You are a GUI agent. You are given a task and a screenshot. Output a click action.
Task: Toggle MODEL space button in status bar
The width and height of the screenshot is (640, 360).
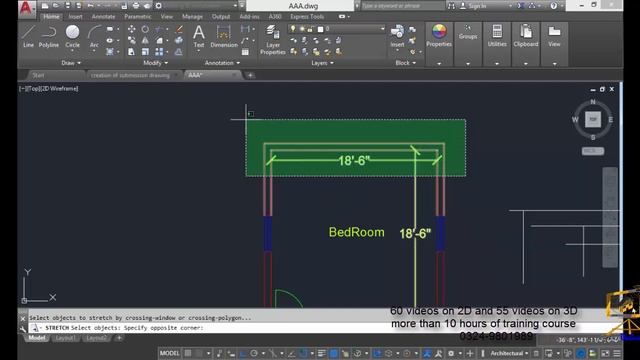169,353
